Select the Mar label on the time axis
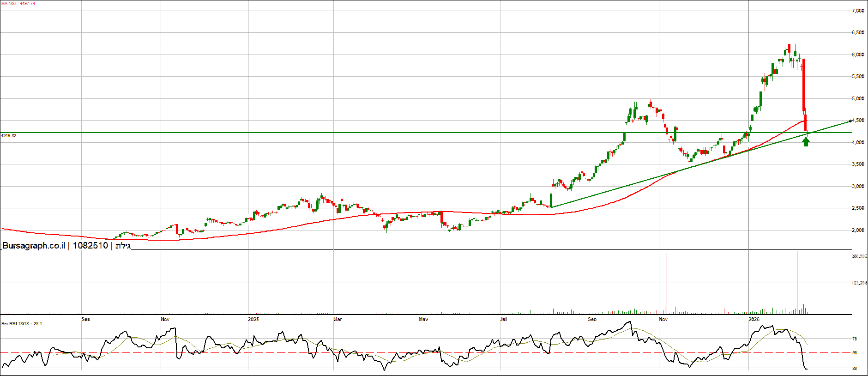This screenshot has height=376, width=868. pos(338,319)
